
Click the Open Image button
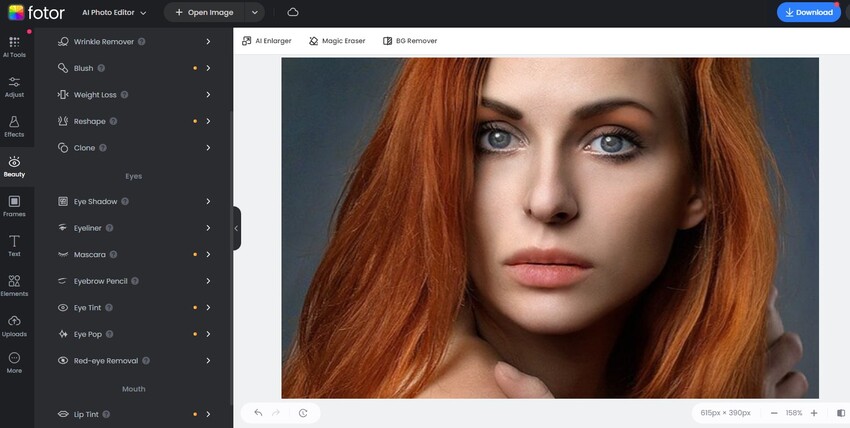pos(204,12)
